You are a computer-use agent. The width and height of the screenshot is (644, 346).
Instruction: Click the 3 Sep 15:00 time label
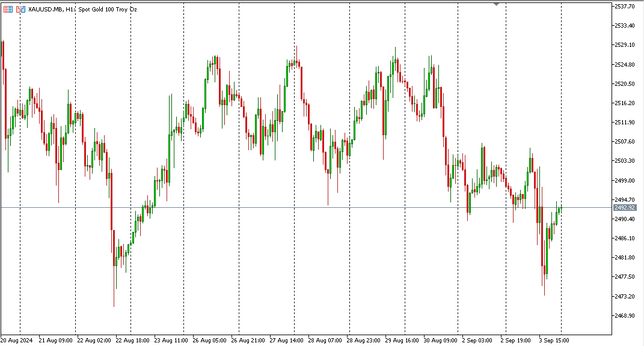(554, 340)
